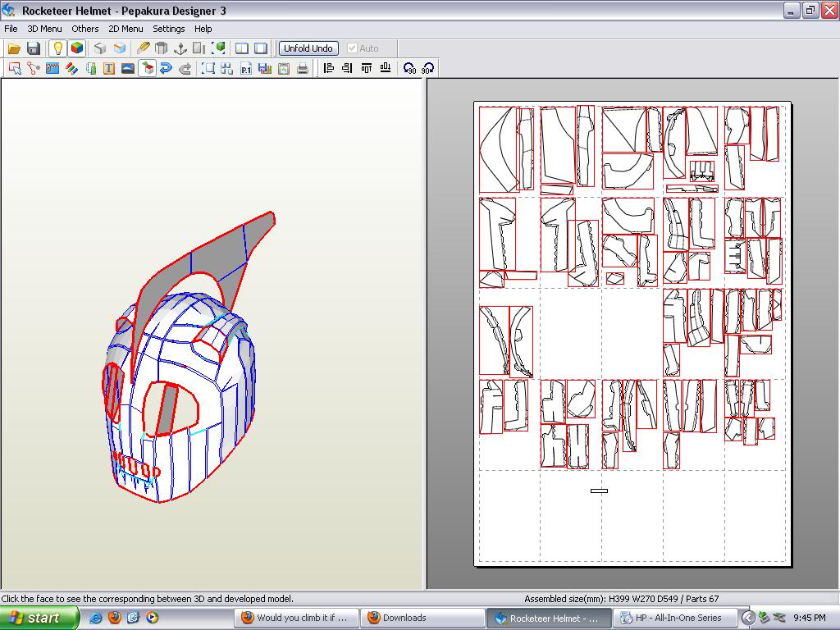Toggle the red-green 3D cube tool button
Screen dimensions: 840x630
click(148, 69)
